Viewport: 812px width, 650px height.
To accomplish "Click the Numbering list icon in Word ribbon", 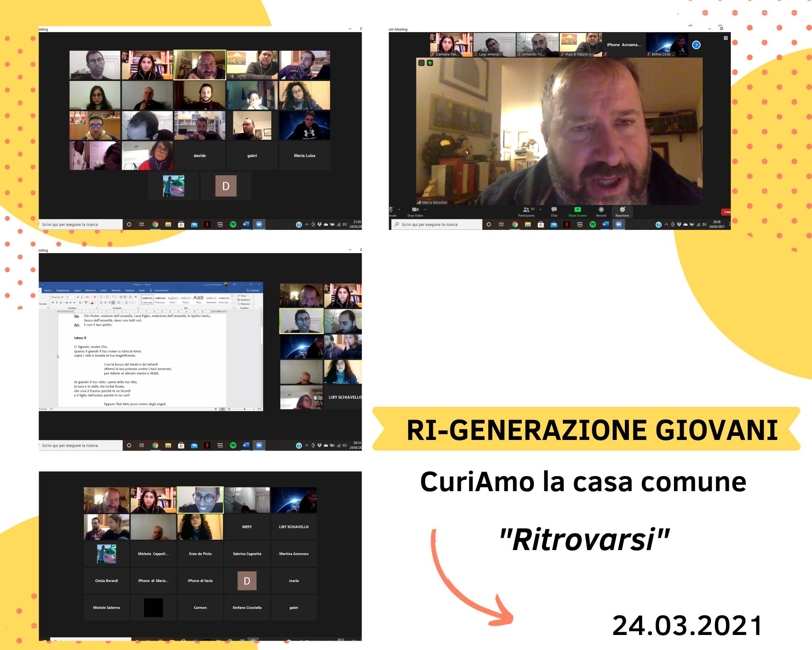I will pos(108,297).
